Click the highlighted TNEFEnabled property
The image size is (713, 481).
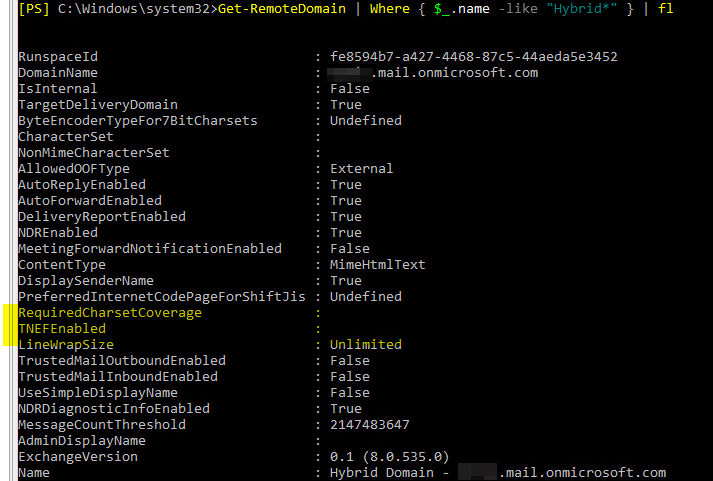pyautogui.click(x=62, y=329)
